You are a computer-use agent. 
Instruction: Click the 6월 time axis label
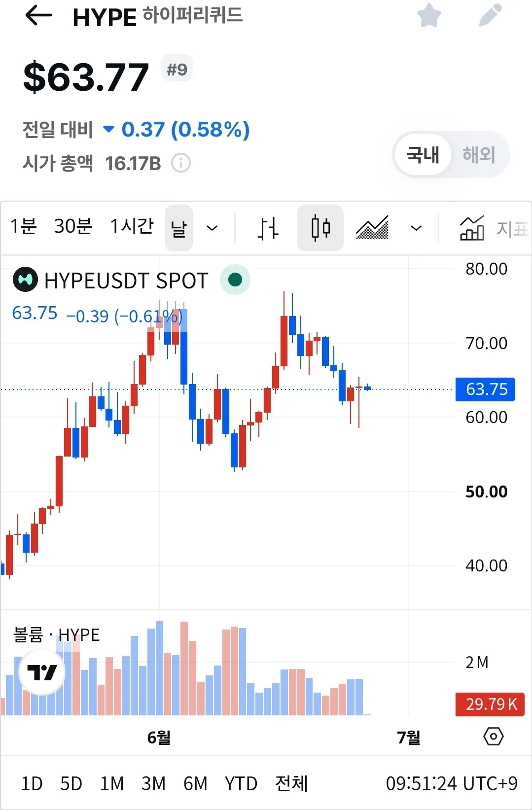point(159,738)
